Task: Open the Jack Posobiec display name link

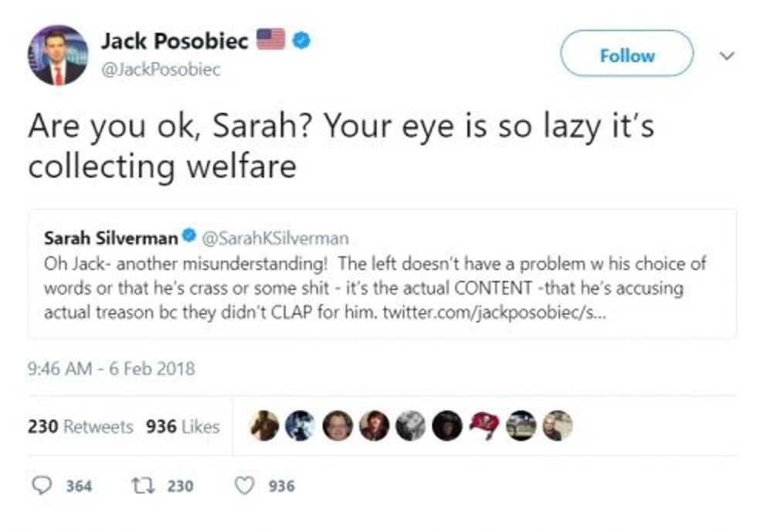Action: coord(175,41)
